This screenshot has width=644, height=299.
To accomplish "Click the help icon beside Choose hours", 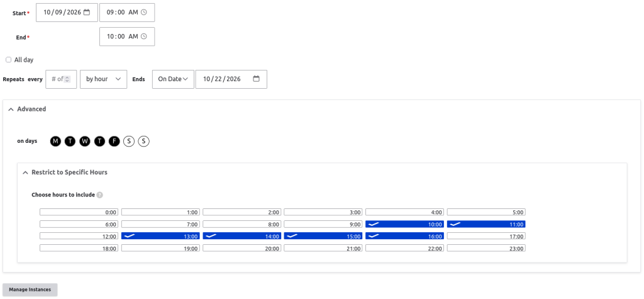I will click(99, 195).
